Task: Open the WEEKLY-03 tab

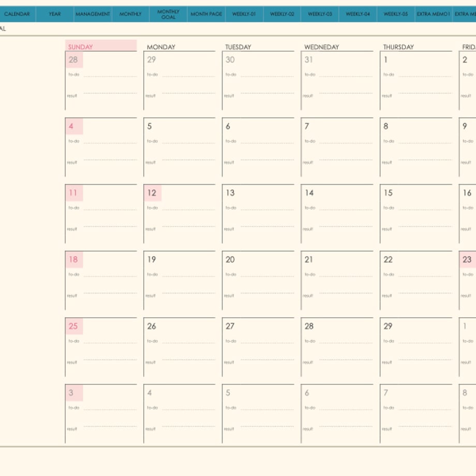Action: click(320, 14)
